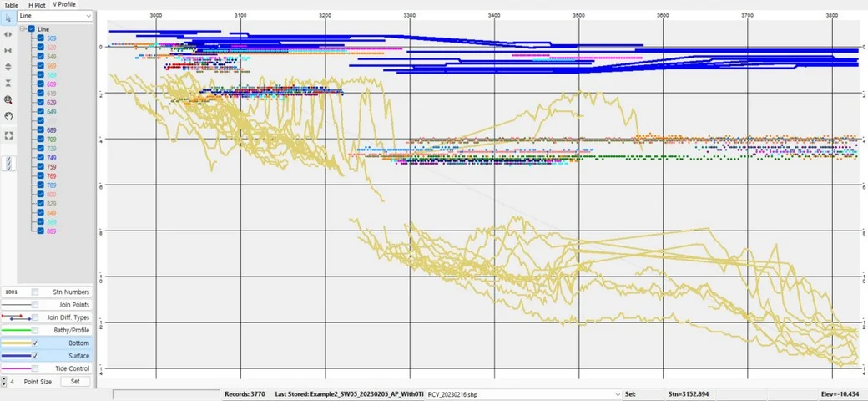Click the vertical compress arrows tool

point(8,83)
